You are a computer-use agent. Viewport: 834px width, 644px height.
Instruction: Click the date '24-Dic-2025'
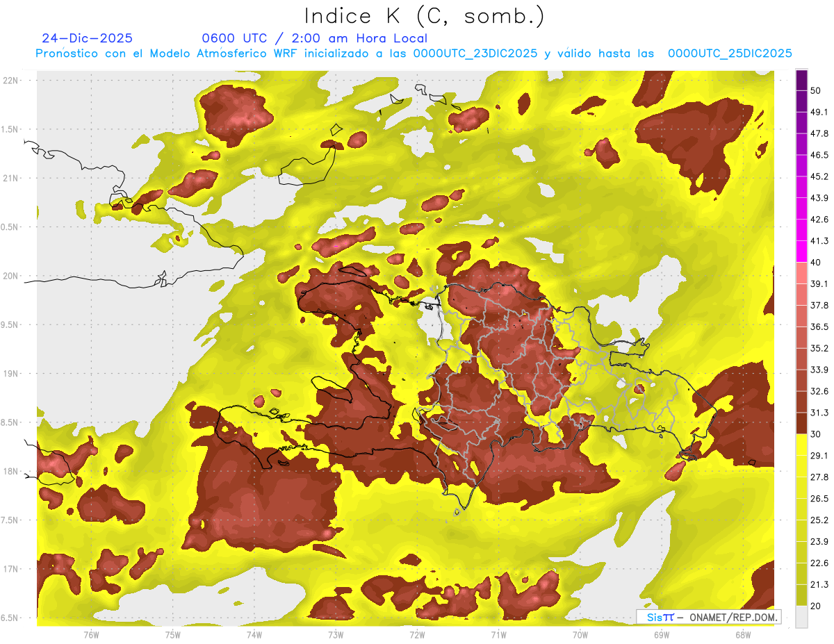click(x=87, y=38)
